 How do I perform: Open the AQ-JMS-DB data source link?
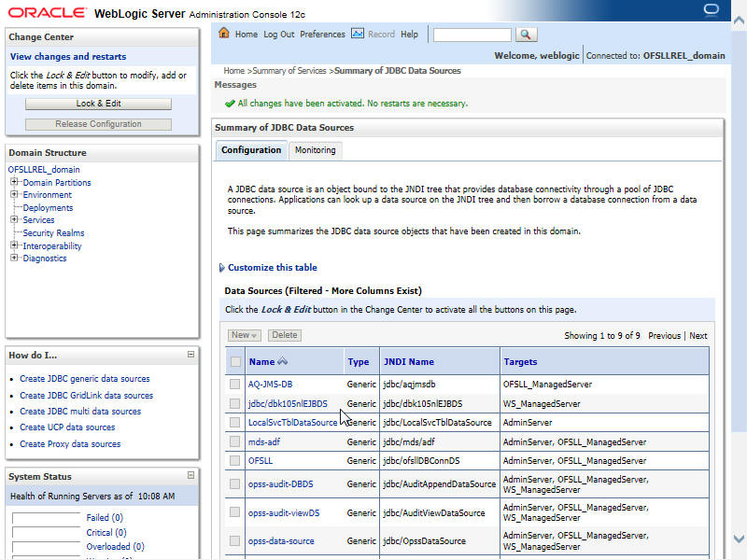click(x=270, y=385)
